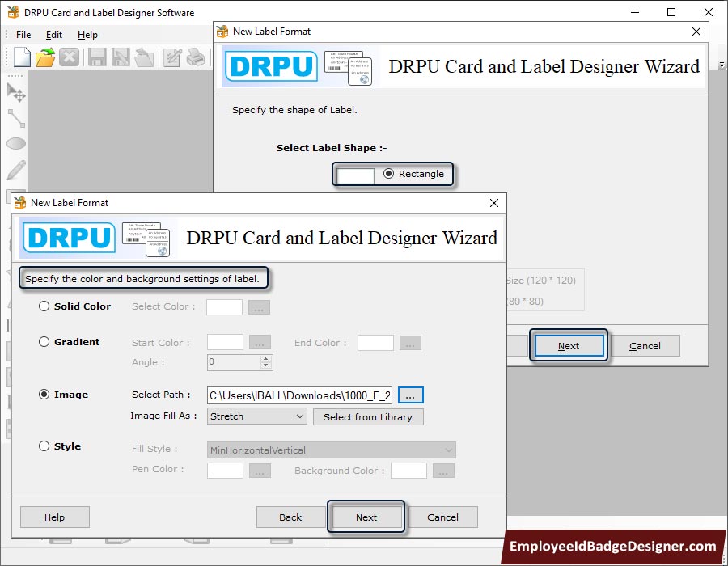Click Cancel in the label shape wizard
Screen dimensions: 728x566
tap(645, 346)
